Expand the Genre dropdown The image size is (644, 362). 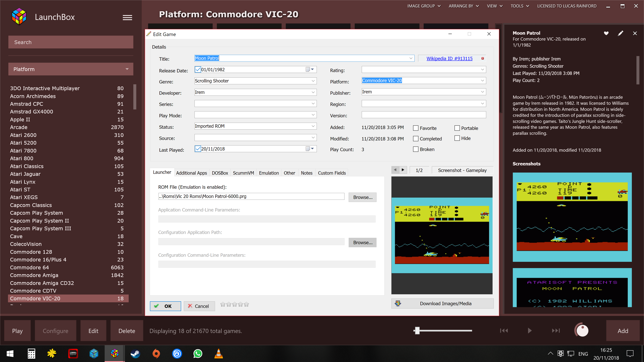tap(313, 81)
